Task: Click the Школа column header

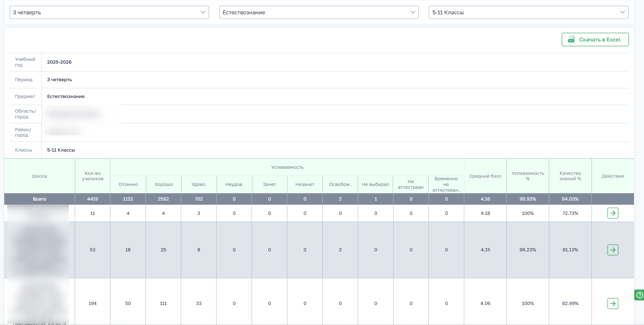Action: click(39, 176)
